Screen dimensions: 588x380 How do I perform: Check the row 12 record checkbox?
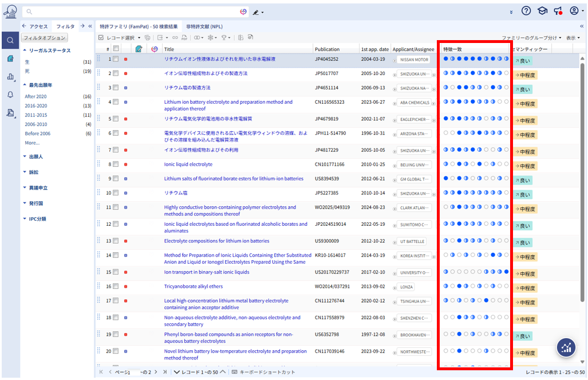coord(116,224)
